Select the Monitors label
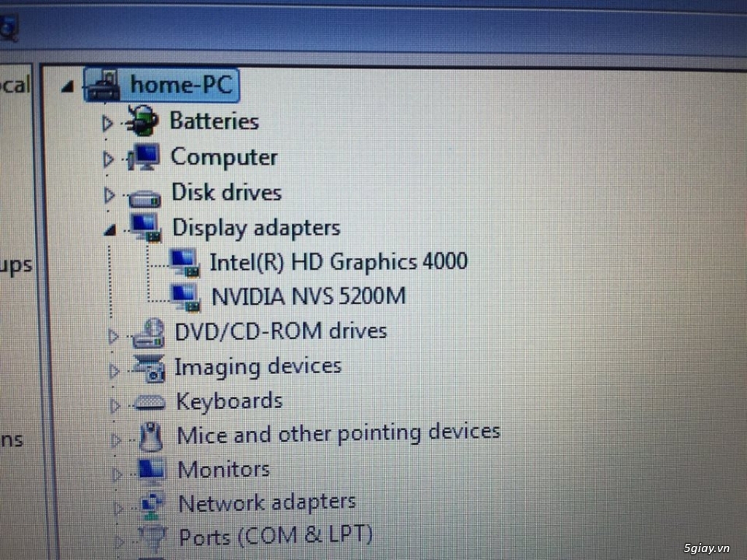 pyautogui.click(x=224, y=470)
